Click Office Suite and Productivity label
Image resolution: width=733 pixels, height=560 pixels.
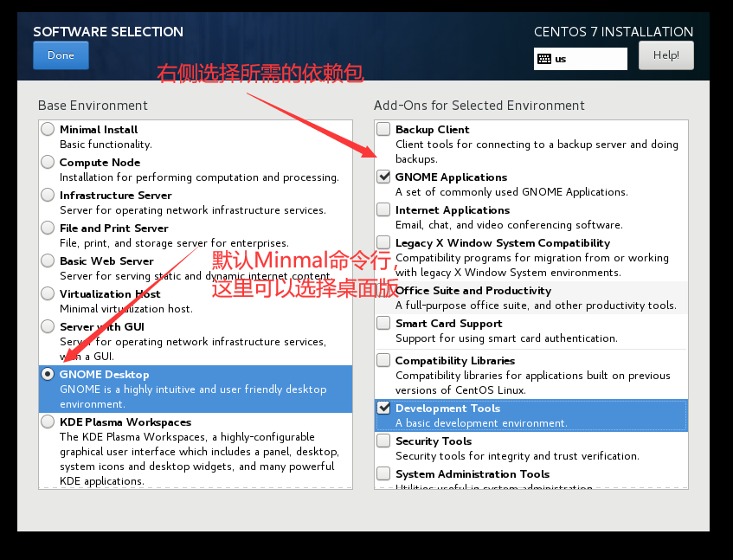[473, 291]
